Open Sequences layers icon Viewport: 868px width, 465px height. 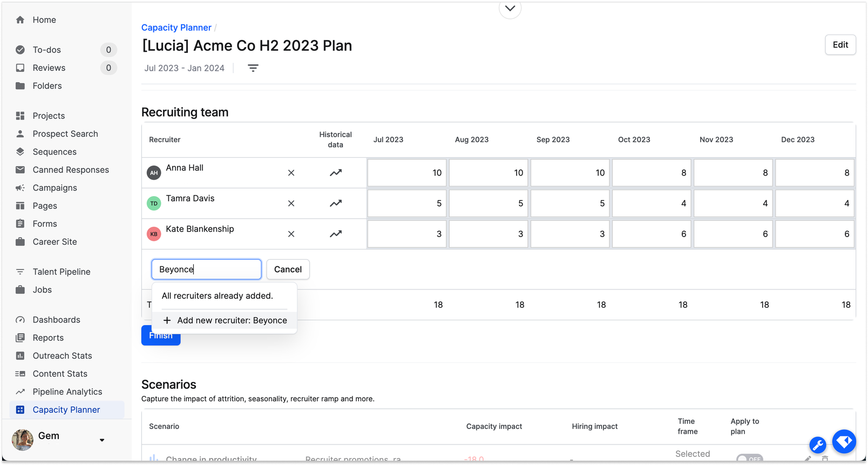coord(20,152)
